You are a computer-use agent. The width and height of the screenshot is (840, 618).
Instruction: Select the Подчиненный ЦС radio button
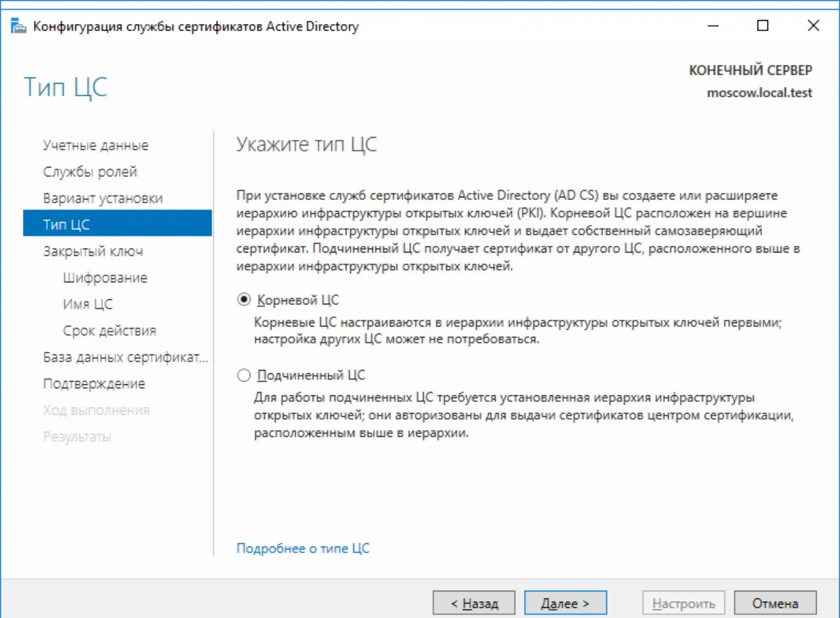click(244, 375)
